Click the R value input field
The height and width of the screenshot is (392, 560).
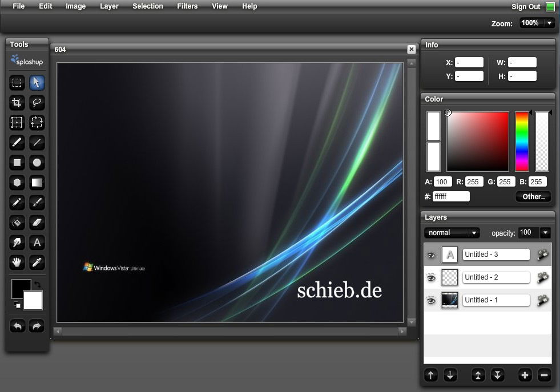pyautogui.click(x=474, y=181)
